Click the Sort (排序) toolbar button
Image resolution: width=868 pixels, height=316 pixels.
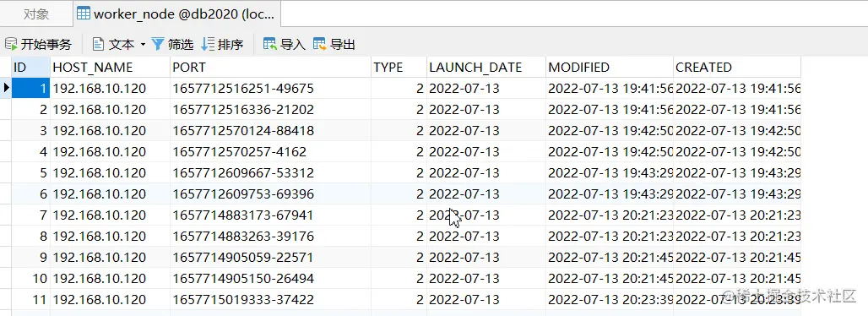[x=222, y=44]
